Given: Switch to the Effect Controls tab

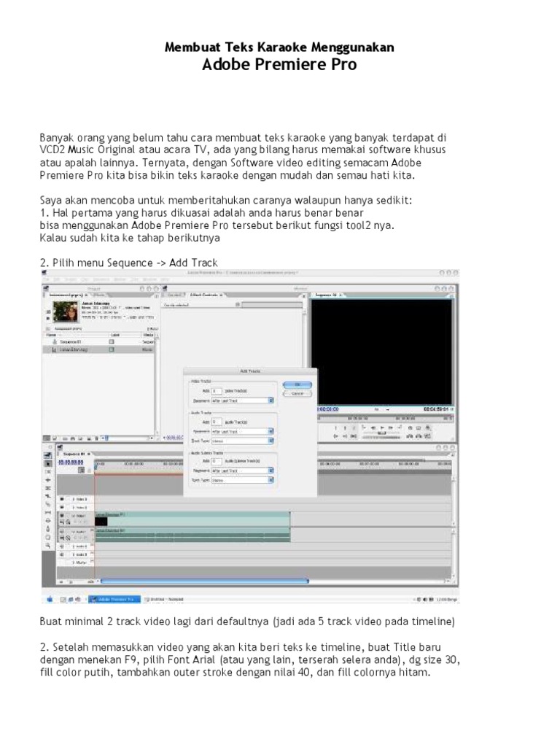Looking at the screenshot, I should click(206, 295).
